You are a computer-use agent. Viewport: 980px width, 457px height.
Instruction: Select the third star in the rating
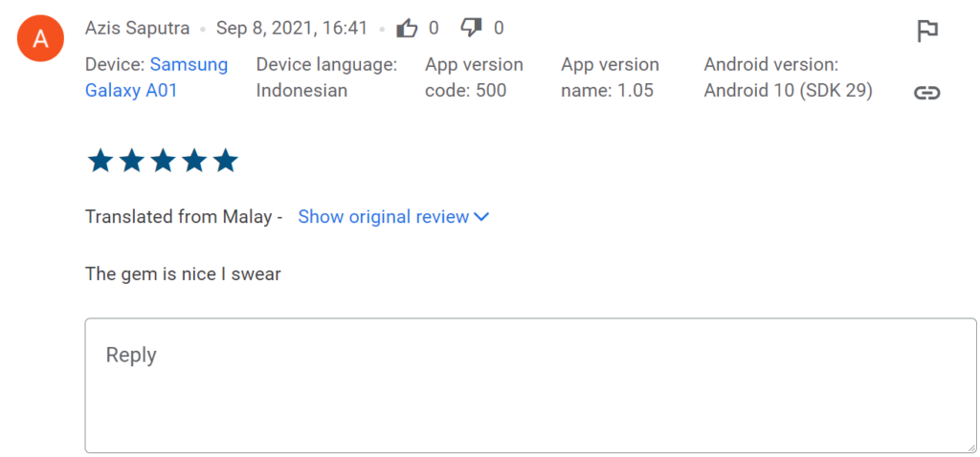[163, 161]
